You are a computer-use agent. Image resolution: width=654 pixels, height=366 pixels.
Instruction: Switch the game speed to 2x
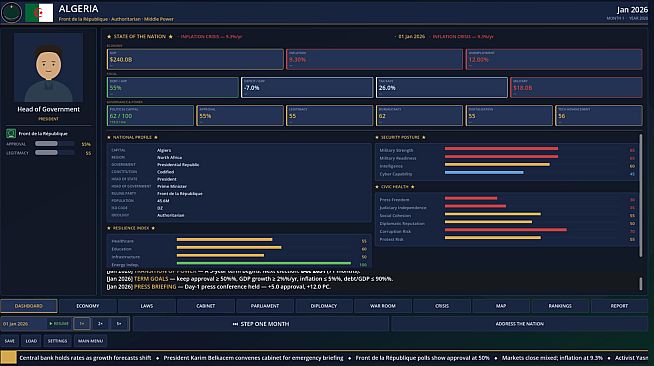point(101,323)
